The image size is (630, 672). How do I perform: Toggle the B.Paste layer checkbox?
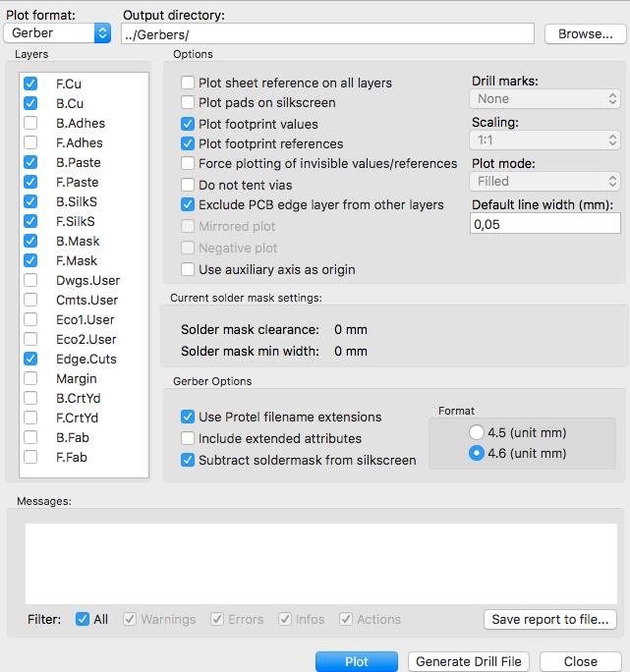point(30,162)
